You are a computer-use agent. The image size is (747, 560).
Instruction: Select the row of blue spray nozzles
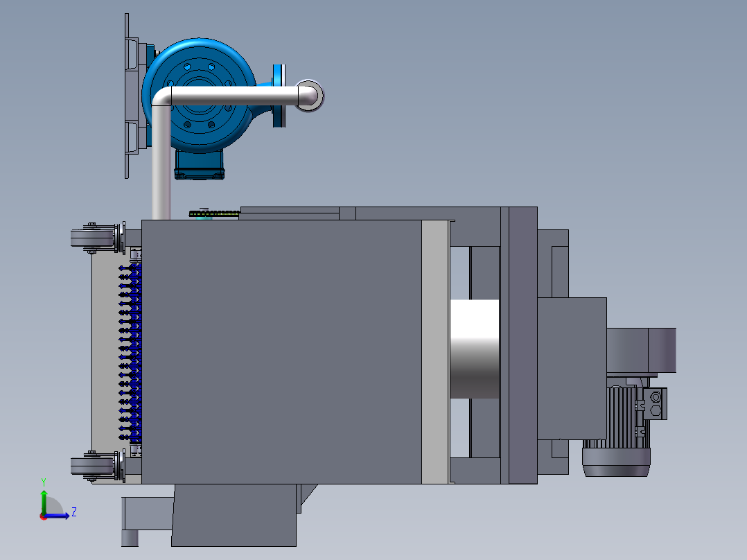(130, 351)
